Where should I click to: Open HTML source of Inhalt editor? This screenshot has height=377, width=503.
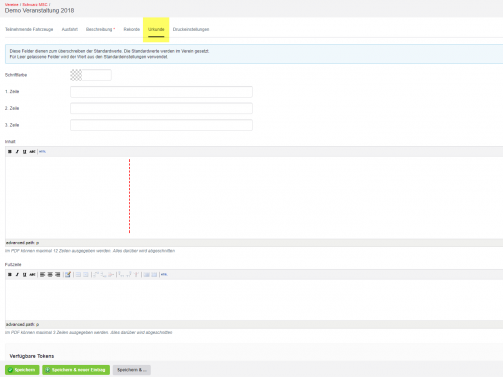click(42, 152)
